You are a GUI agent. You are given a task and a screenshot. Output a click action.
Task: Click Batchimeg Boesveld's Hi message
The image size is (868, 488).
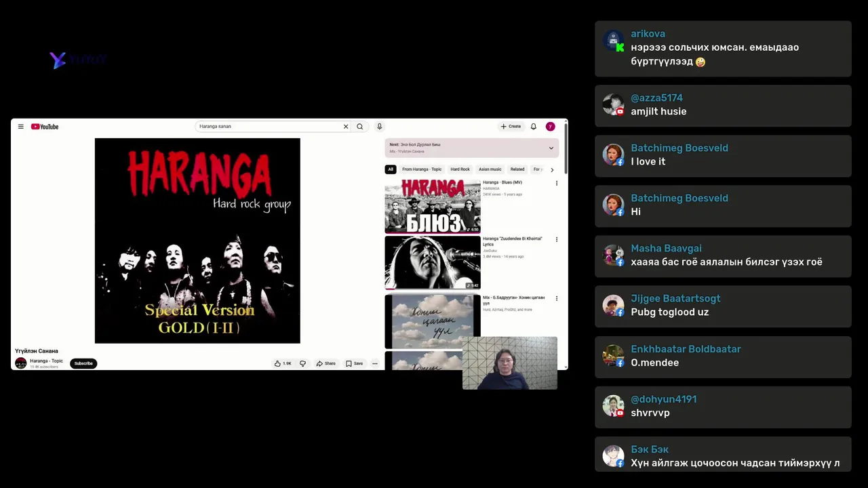click(x=723, y=205)
